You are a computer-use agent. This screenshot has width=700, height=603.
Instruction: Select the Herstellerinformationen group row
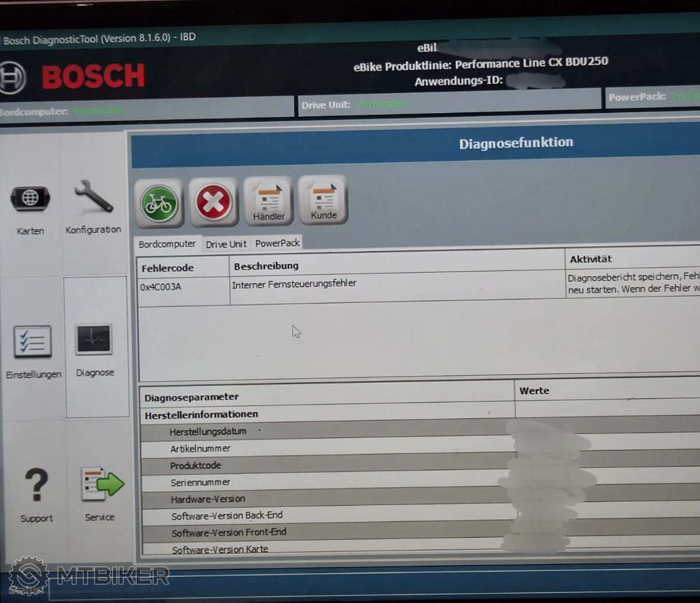coord(202,414)
